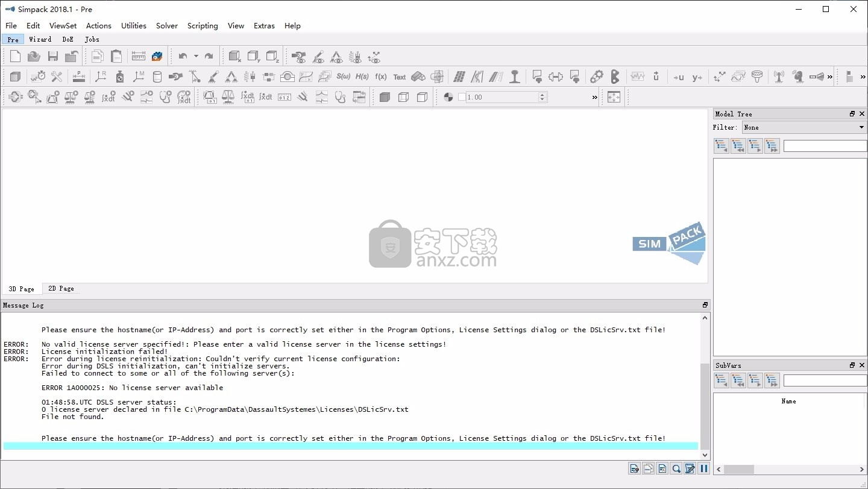Click the New model icon
The image size is (868, 489).
coord(16,56)
